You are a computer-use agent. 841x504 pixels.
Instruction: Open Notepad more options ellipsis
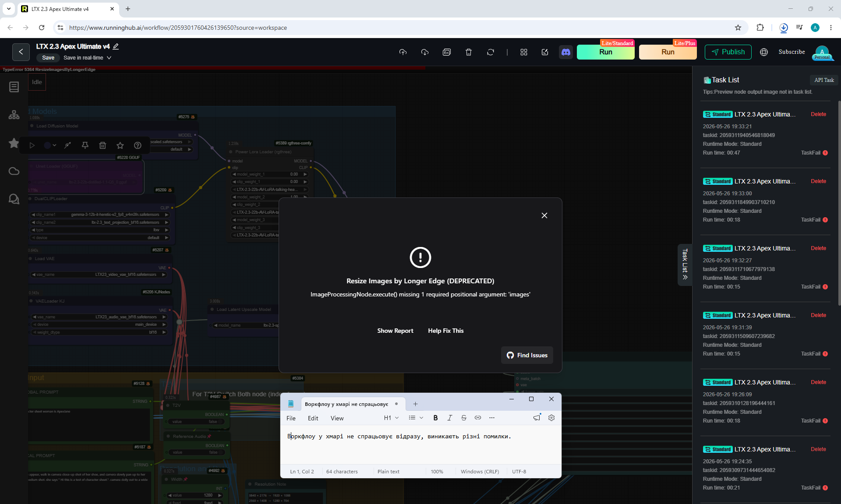click(x=492, y=418)
